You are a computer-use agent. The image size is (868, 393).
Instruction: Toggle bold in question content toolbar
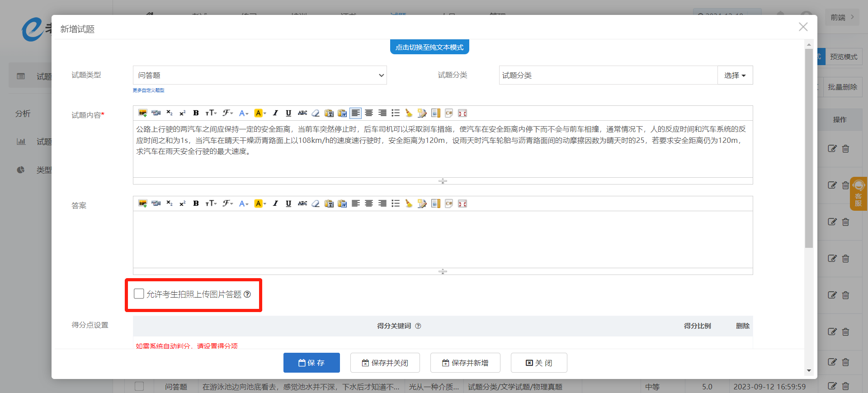pos(196,113)
